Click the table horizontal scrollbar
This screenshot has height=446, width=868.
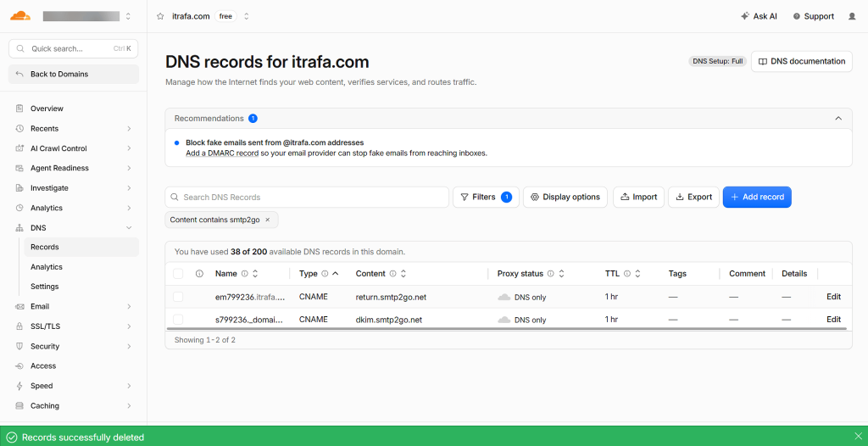(507, 328)
